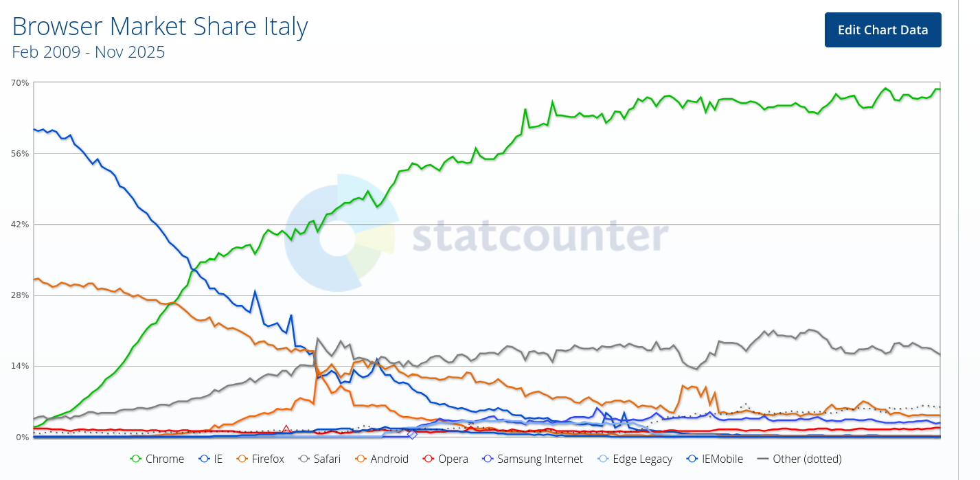Click the Feb 2009 - Nov 2025 subtitle
This screenshot has height=480, width=980.
click(89, 52)
